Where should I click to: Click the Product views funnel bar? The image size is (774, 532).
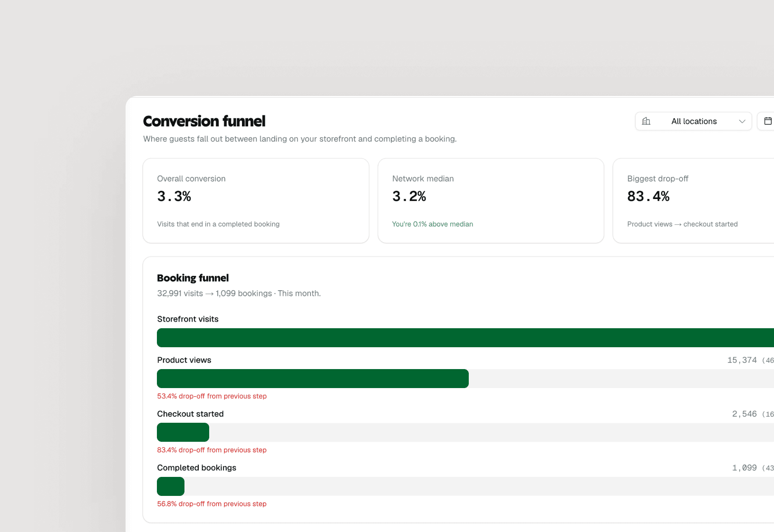coord(313,379)
